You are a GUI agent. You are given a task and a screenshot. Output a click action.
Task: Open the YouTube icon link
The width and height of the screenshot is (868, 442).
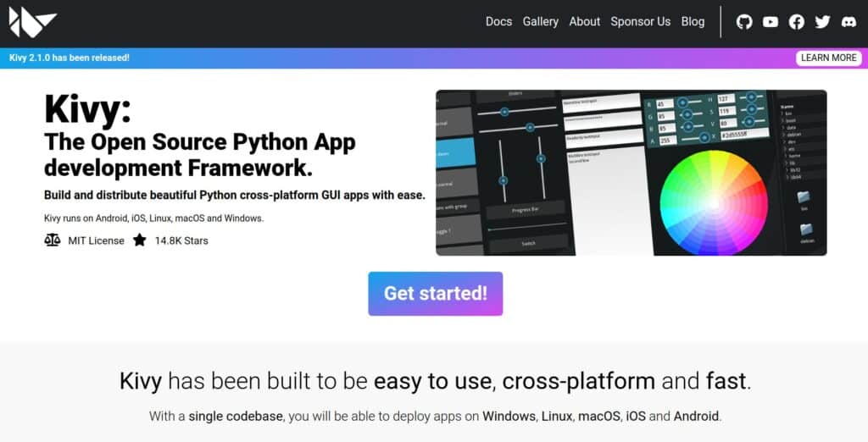coord(770,22)
